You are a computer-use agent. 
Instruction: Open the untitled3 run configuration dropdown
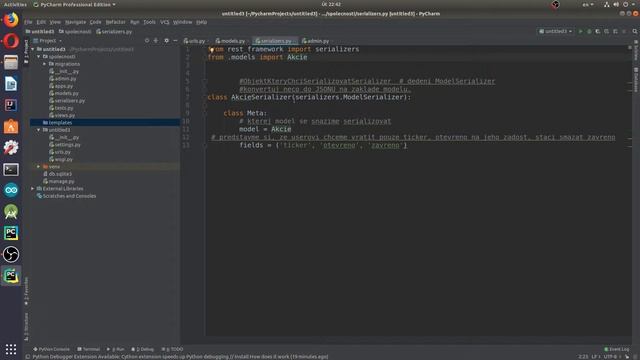point(556,31)
